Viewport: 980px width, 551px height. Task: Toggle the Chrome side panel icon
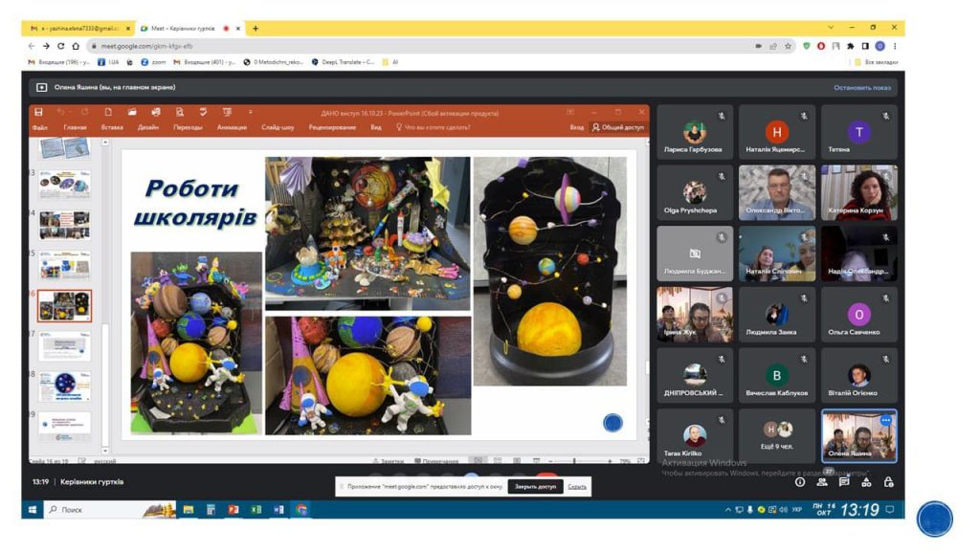pyautogui.click(x=865, y=46)
